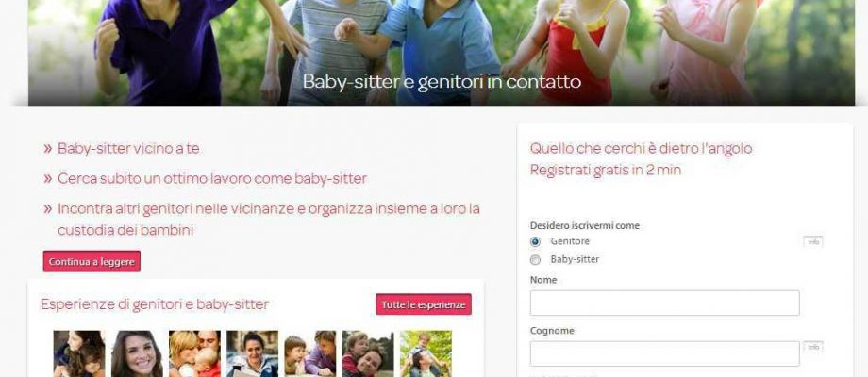Focus the Cognome text field
868x377 pixels.
(x=664, y=353)
